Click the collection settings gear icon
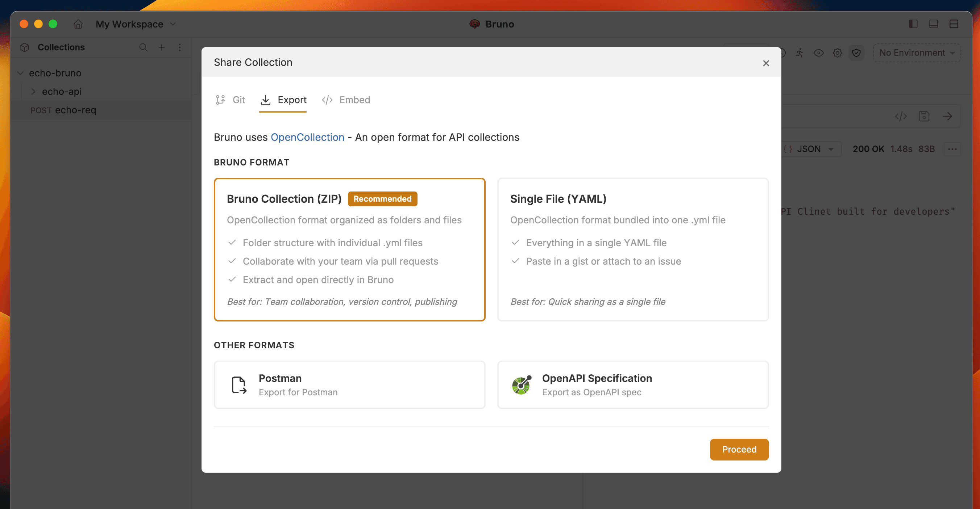 pyautogui.click(x=837, y=53)
